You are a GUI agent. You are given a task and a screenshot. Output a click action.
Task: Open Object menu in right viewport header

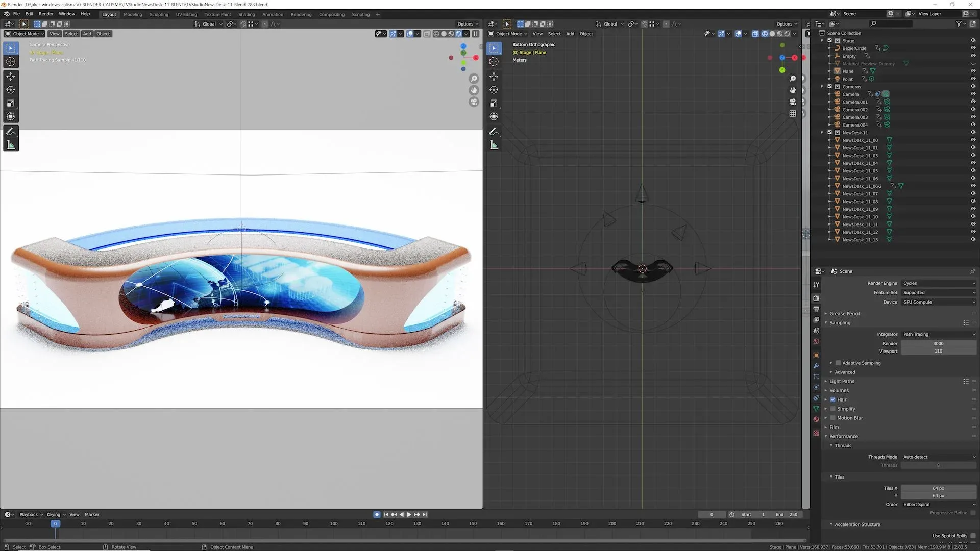(586, 34)
